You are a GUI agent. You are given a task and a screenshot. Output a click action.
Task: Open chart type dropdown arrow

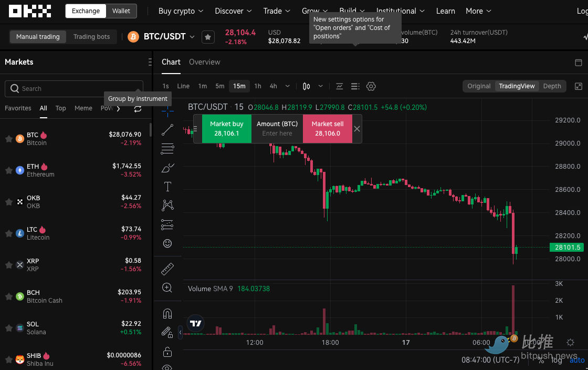[321, 86]
